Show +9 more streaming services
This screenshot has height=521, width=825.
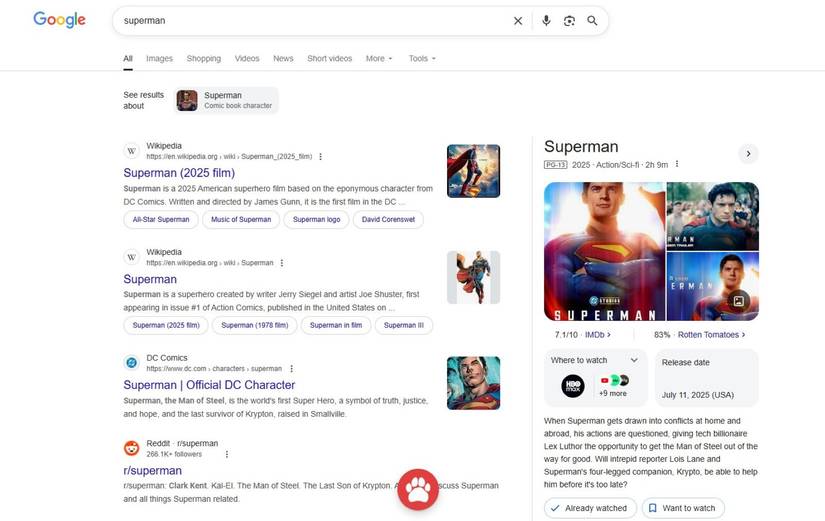click(x=613, y=393)
